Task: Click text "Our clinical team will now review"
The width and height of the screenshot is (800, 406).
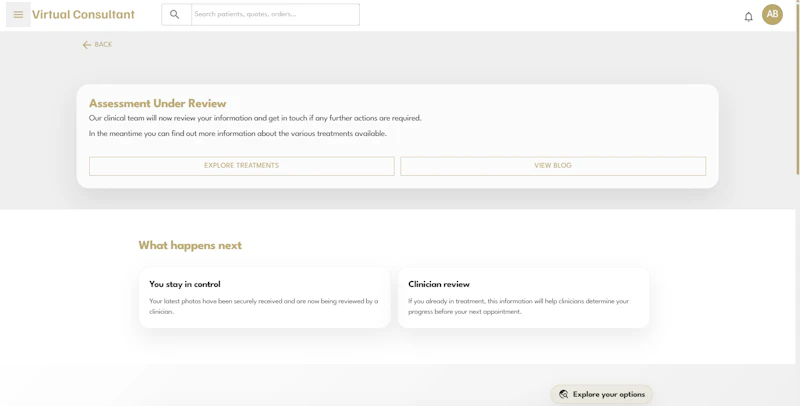Action: click(x=142, y=118)
